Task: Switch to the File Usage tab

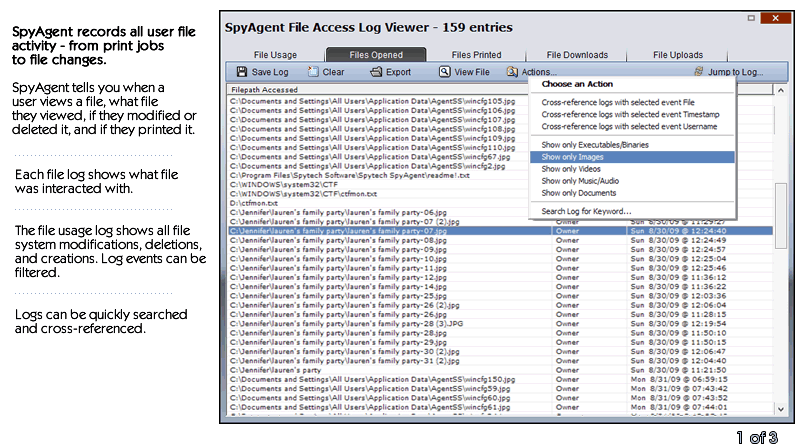Action: [275, 55]
